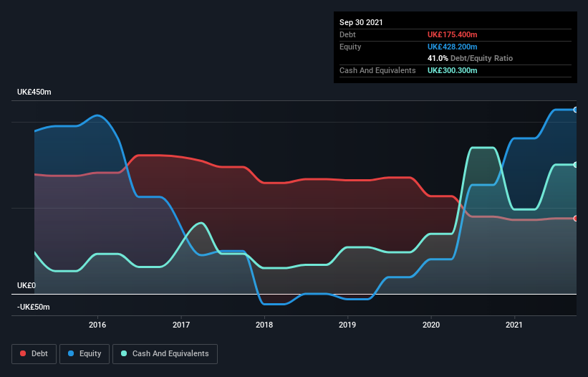Click the UK£175.400m debt value
The width and height of the screenshot is (588, 377).
click(x=452, y=35)
